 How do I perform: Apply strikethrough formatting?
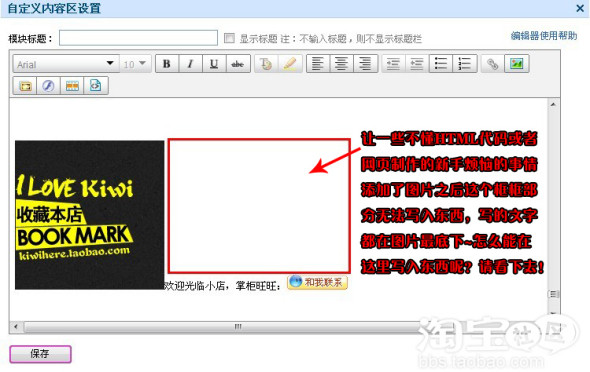(238, 64)
